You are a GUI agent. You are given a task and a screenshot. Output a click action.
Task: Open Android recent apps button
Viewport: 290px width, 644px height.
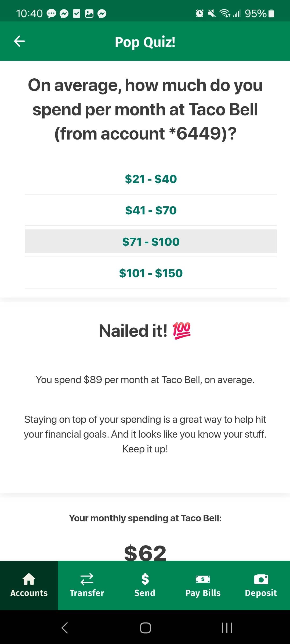click(x=227, y=628)
